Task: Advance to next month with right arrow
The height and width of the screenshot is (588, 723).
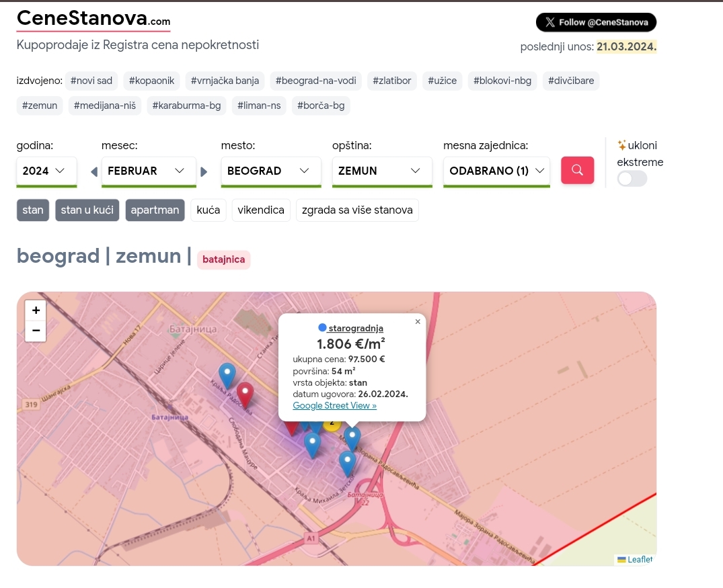Action: (x=204, y=171)
